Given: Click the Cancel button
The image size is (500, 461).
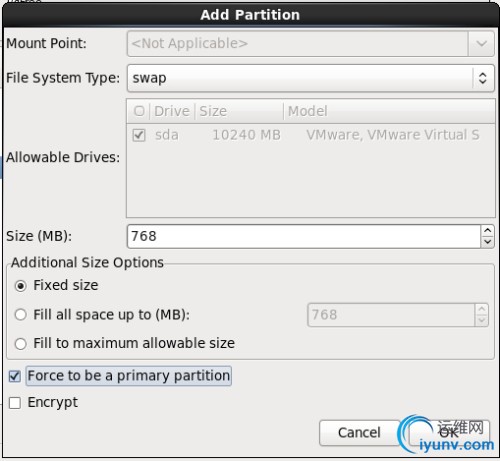Looking at the screenshot, I should (x=359, y=433).
